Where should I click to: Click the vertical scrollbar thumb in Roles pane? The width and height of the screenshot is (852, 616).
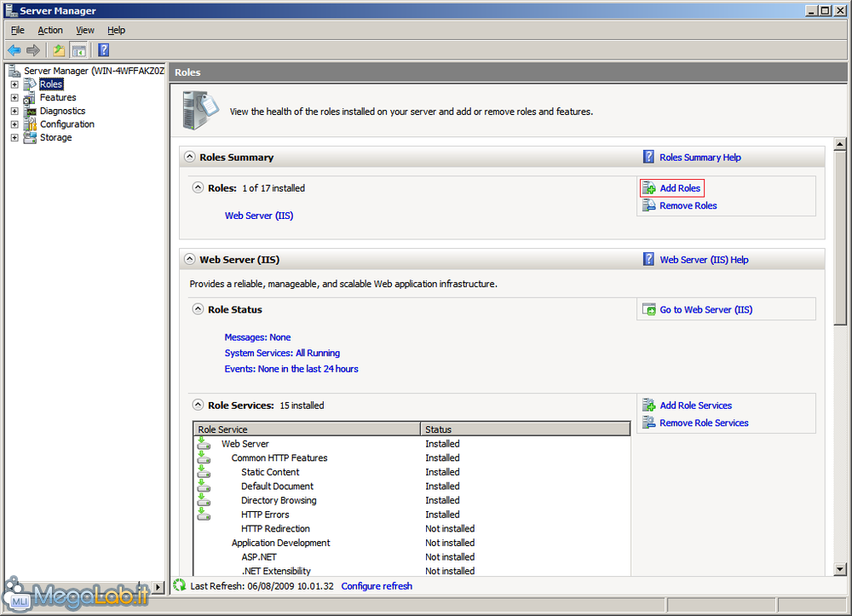[840, 238]
